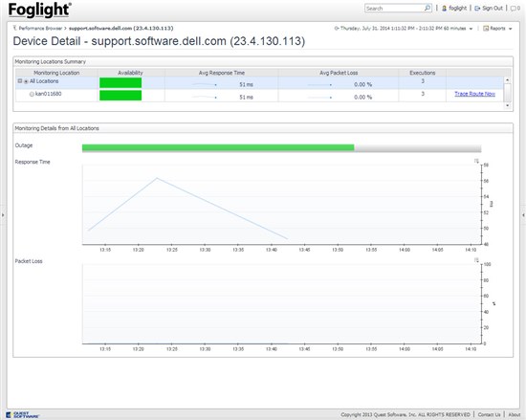Click the Monitoring Details from All Locations title
Viewport: 526px width, 420px height.
[x=57, y=128]
